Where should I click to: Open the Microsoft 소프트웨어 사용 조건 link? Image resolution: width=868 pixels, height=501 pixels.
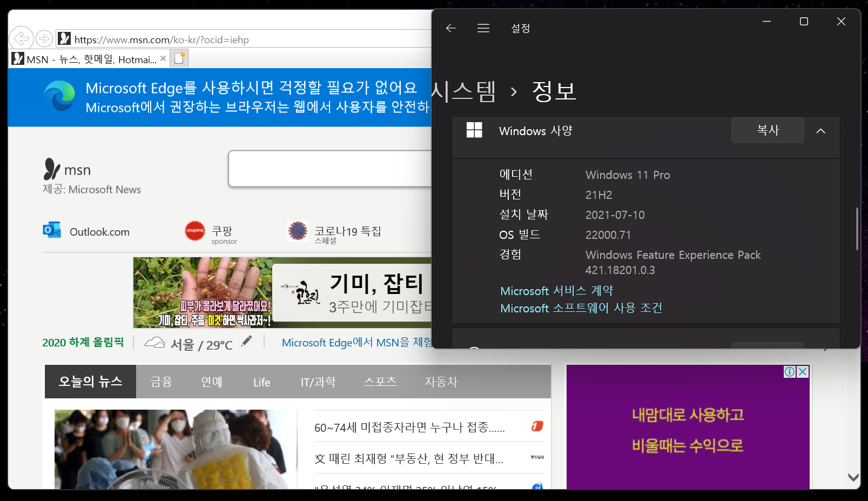tap(581, 308)
